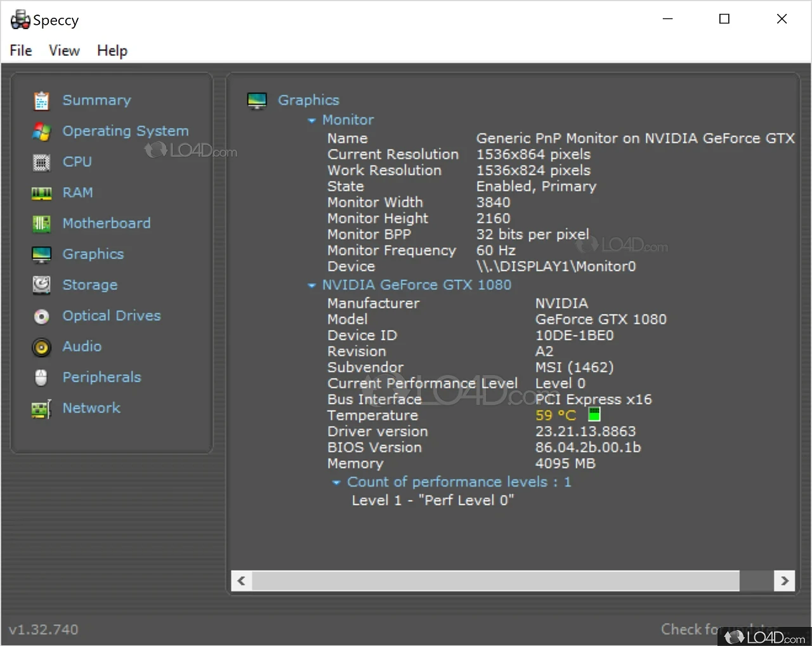Show the Peripherals section
Image resolution: width=812 pixels, height=646 pixels.
point(101,377)
